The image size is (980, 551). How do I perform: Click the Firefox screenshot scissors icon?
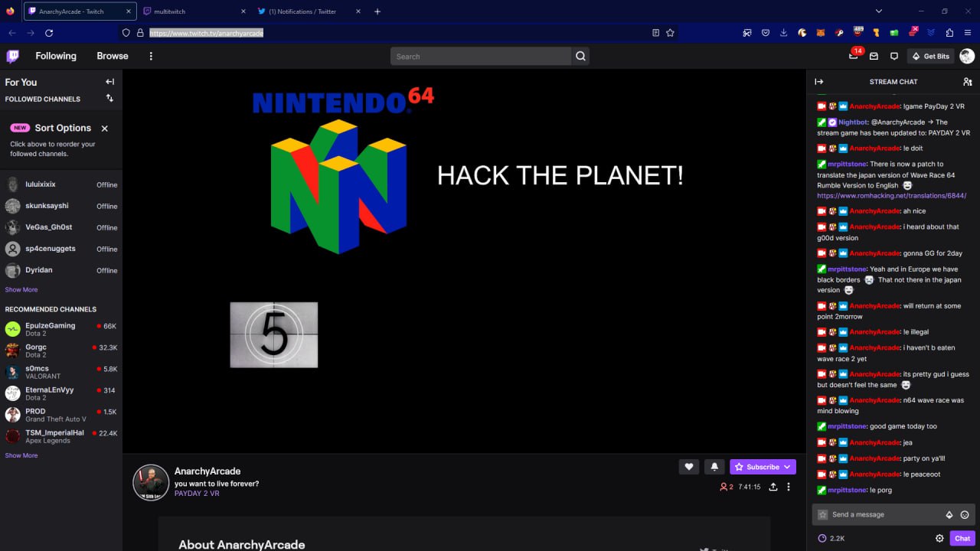(747, 33)
